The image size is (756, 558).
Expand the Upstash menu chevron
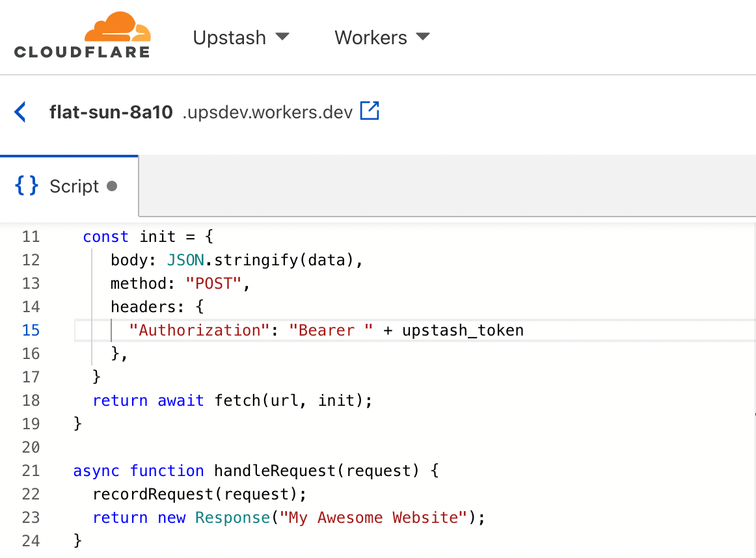(284, 38)
